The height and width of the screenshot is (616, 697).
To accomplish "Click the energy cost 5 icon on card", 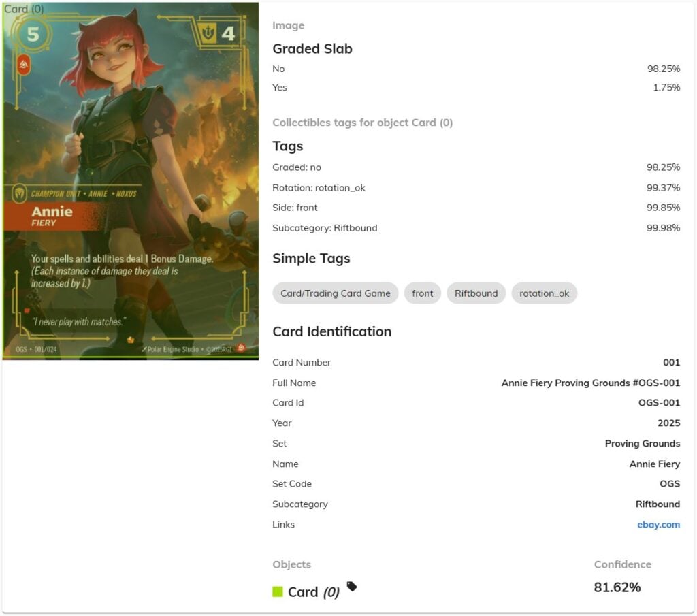I will (33, 34).
